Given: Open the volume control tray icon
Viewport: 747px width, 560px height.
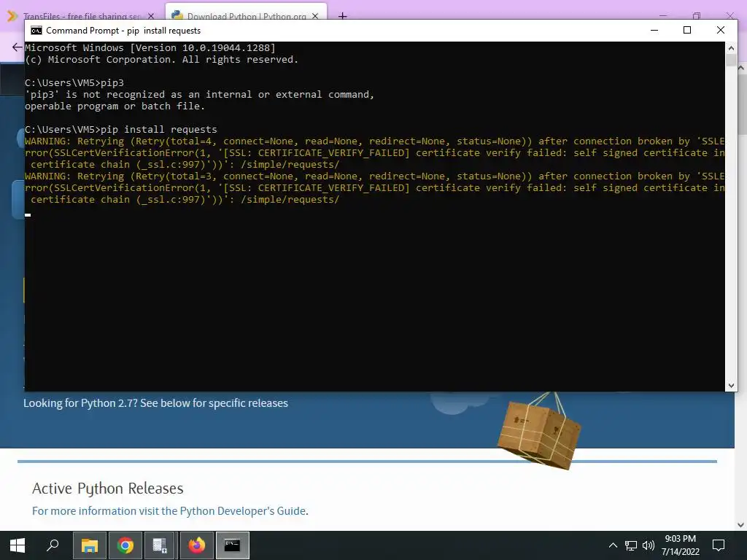Looking at the screenshot, I should 649,545.
